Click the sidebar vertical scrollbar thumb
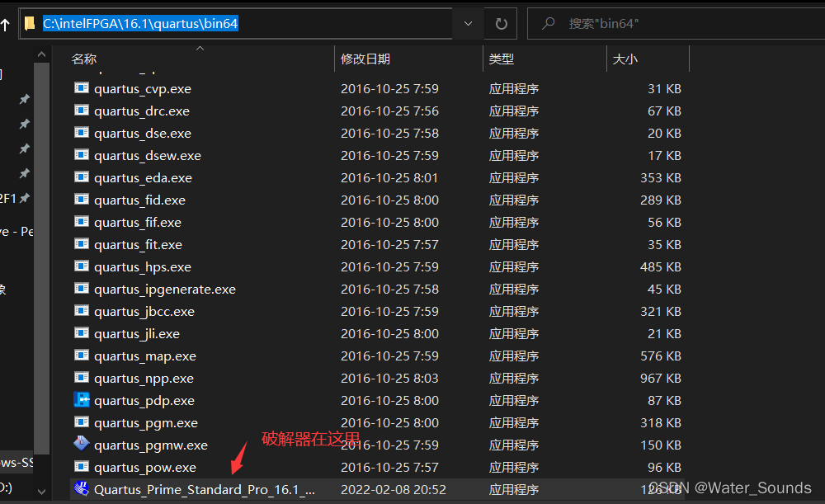Screen dimensions: 825x504 point(41,258)
